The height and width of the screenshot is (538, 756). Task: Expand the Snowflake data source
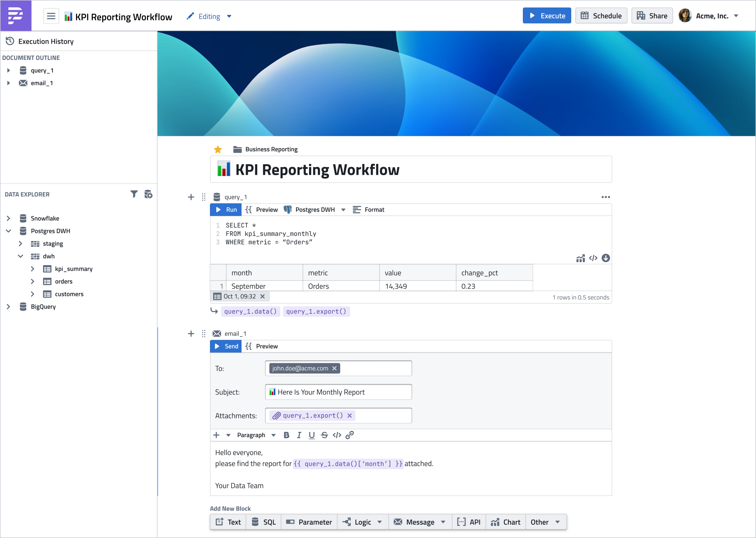pos(8,219)
